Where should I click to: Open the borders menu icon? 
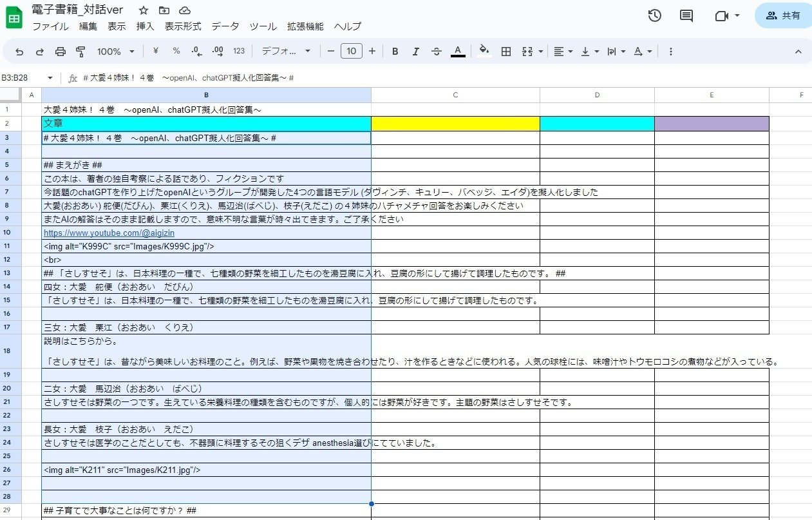pos(507,51)
